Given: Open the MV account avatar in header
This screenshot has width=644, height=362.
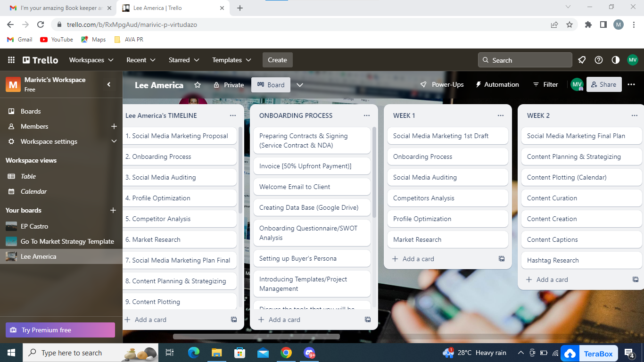Looking at the screenshot, I should (x=633, y=60).
